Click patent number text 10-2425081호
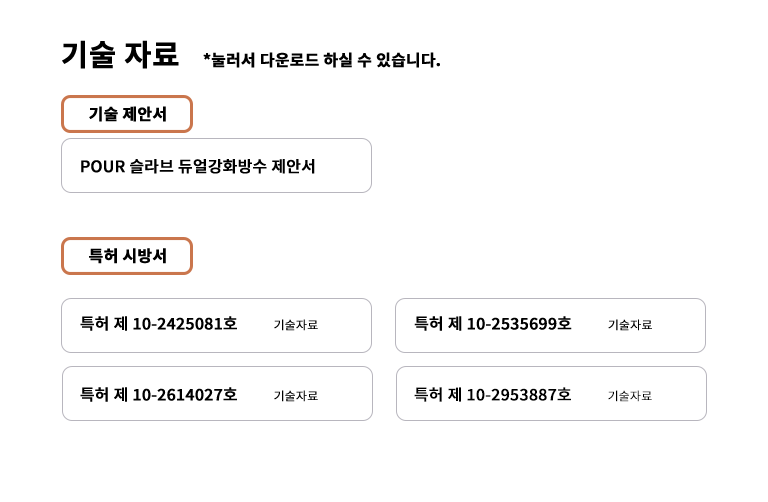768x502 pixels. [x=185, y=324]
